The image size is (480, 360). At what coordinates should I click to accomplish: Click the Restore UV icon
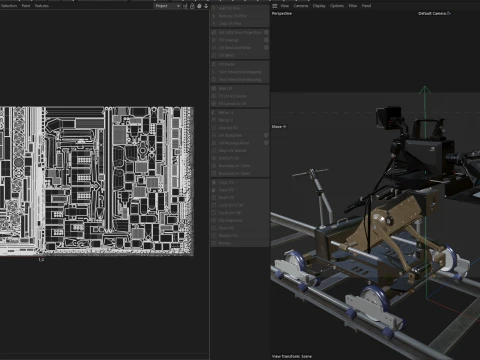tap(214, 236)
